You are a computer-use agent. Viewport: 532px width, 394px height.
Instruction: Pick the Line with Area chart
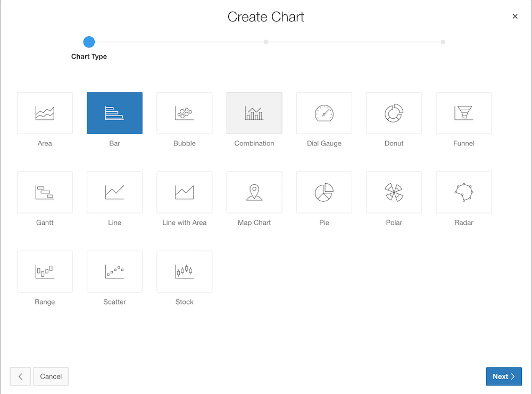point(184,192)
